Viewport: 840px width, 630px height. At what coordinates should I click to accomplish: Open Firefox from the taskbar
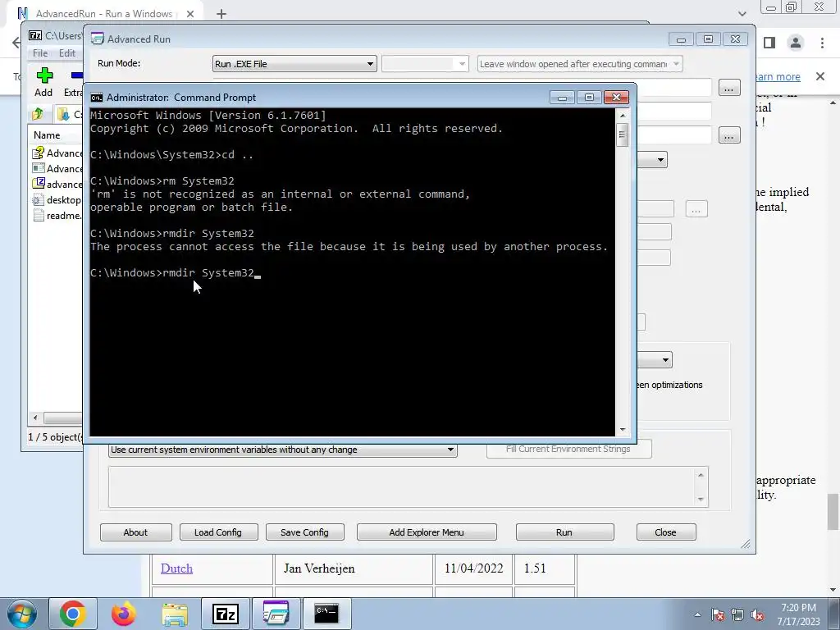124,614
